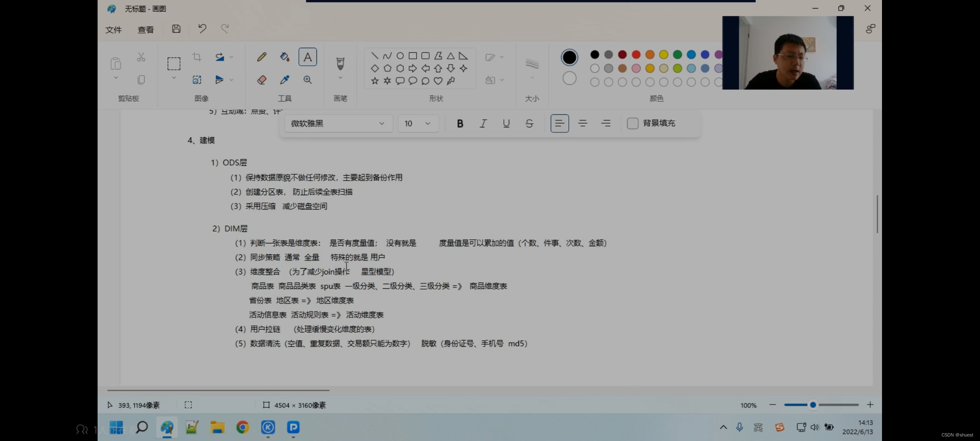This screenshot has height=441, width=980.
Task: Select the heart shape
Action: [438, 81]
